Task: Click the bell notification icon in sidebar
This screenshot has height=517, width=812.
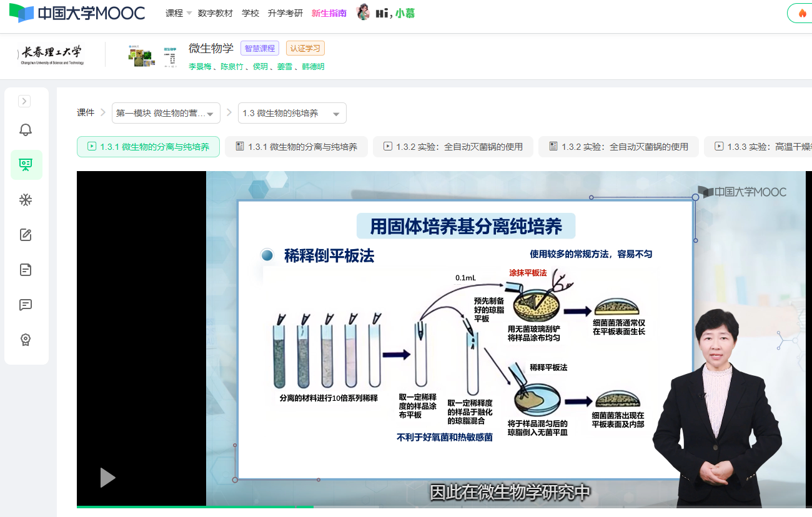Action: click(26, 130)
